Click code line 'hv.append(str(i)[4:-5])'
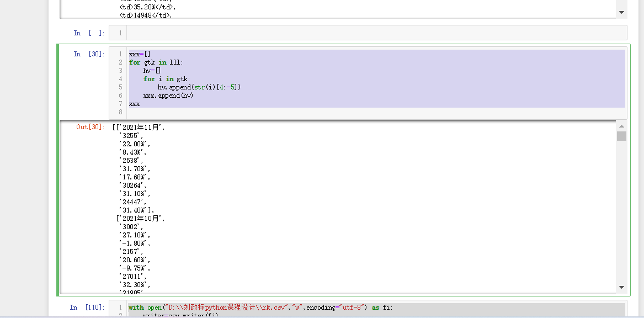This screenshot has width=644, height=318. tap(199, 87)
